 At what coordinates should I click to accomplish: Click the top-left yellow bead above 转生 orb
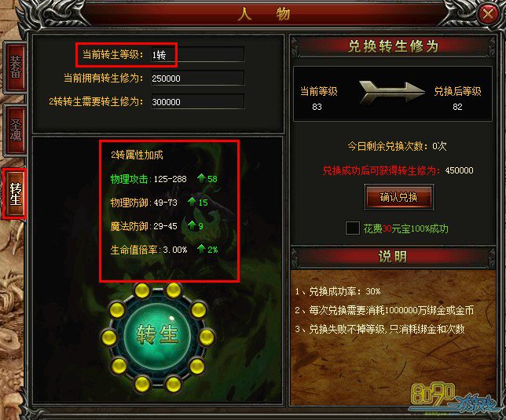pyautogui.click(x=142, y=290)
